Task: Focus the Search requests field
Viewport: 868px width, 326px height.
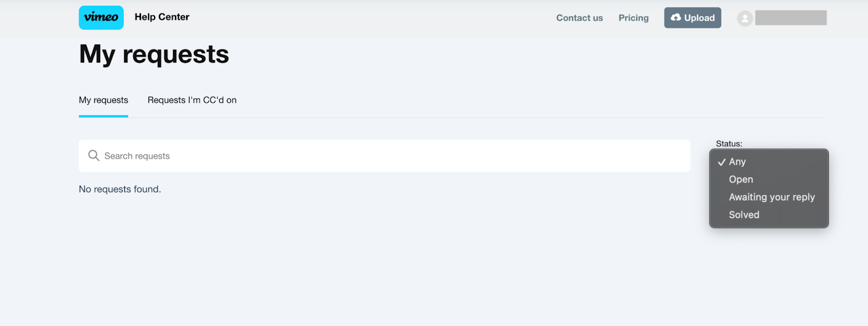Action: click(385, 156)
